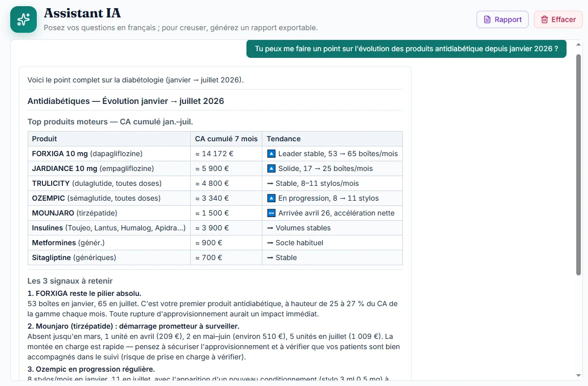Image resolution: width=588 pixels, height=386 pixels.
Task: Click 'Les 3 signaux à retenir' heading
Action: [x=70, y=281]
